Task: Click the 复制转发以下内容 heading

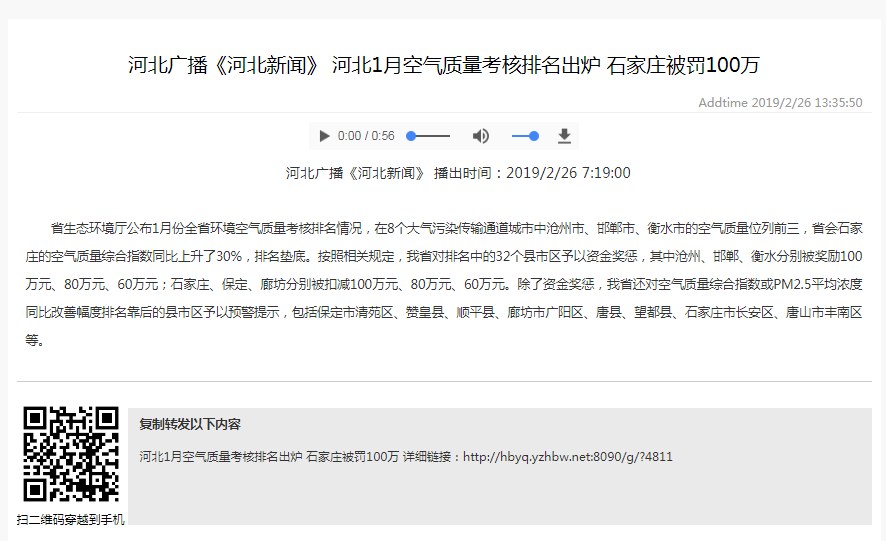Action: (190, 424)
